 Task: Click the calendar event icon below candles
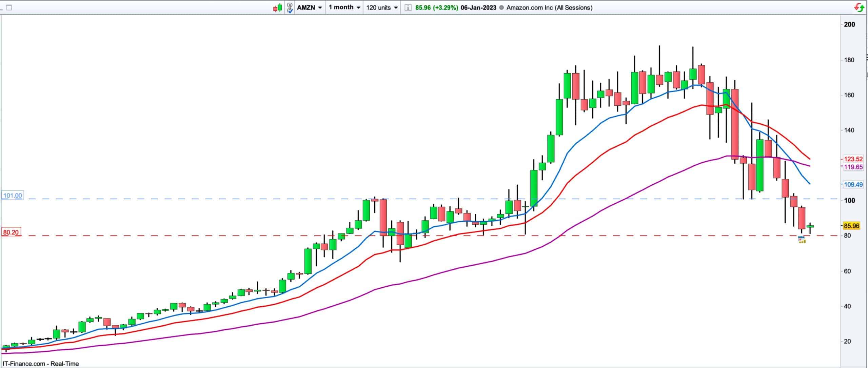click(802, 240)
